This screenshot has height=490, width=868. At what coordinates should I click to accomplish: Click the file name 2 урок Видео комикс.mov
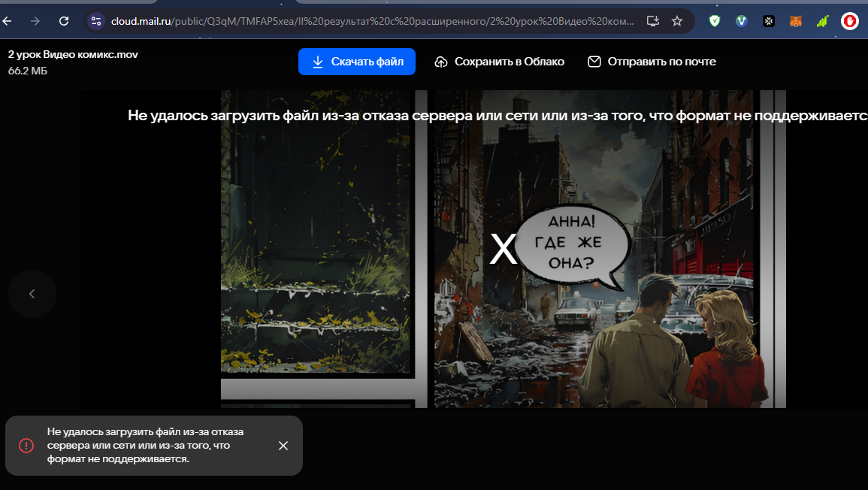(73, 54)
